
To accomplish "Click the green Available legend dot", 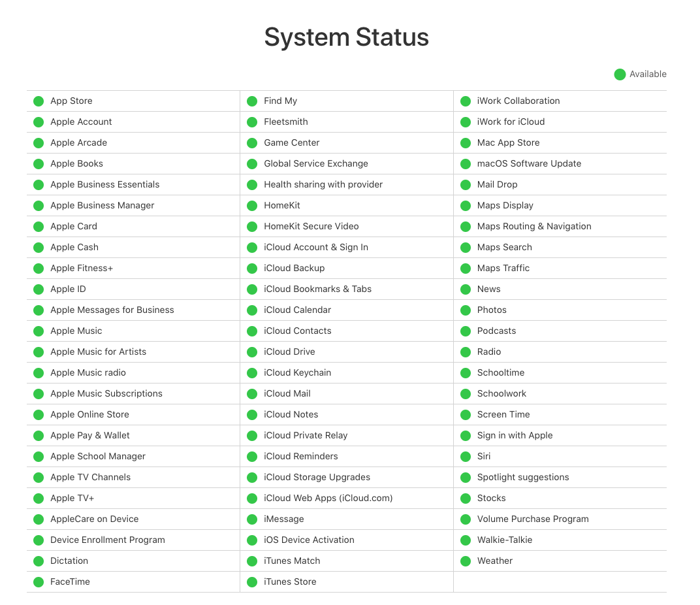I will pos(620,74).
